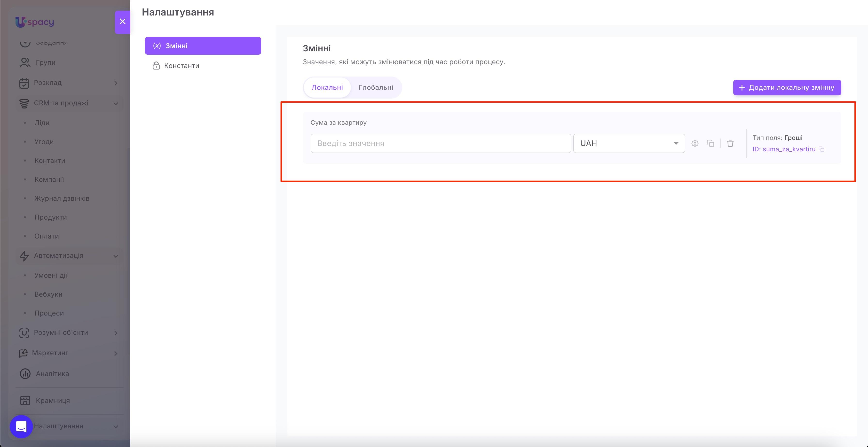Image resolution: width=868 pixels, height=447 pixels.
Task: Focus the Введіть значення input field
Action: 441,143
